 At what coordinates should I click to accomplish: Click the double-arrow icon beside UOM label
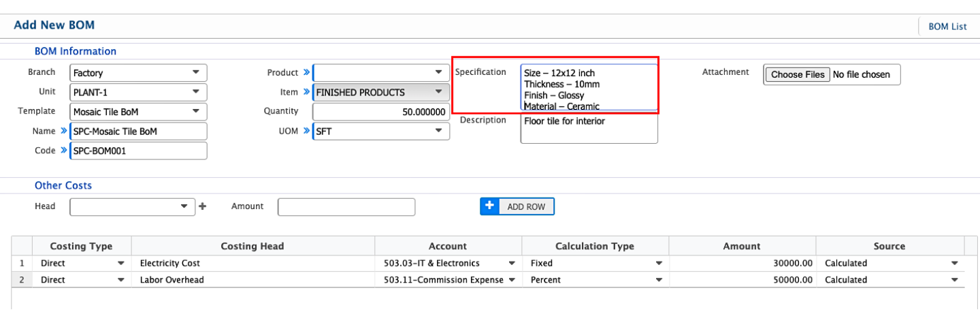coord(306,131)
